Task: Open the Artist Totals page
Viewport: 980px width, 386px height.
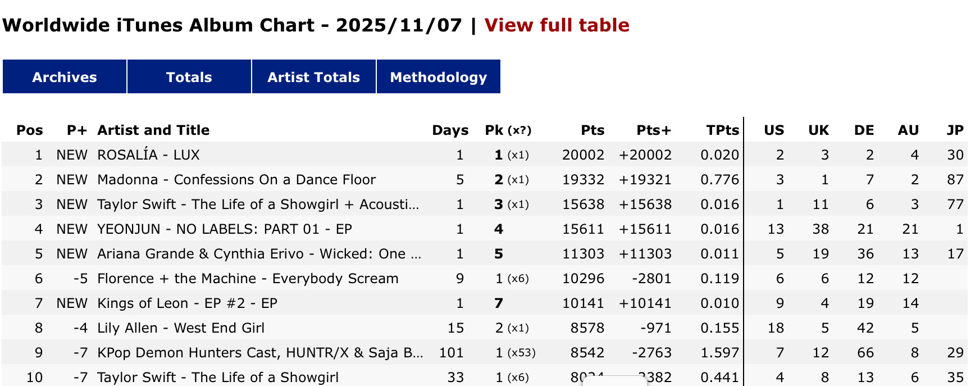Action: pos(313,77)
